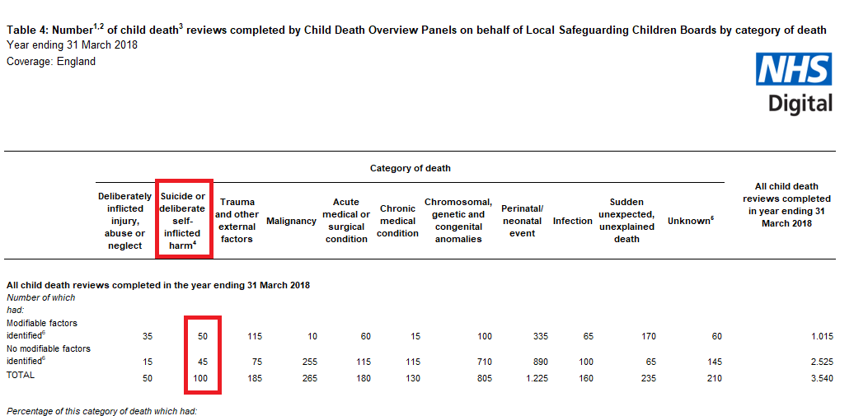Screen dimensions: 868x416
Task: Click the 'Category of death' group heading
Action: click(x=411, y=168)
